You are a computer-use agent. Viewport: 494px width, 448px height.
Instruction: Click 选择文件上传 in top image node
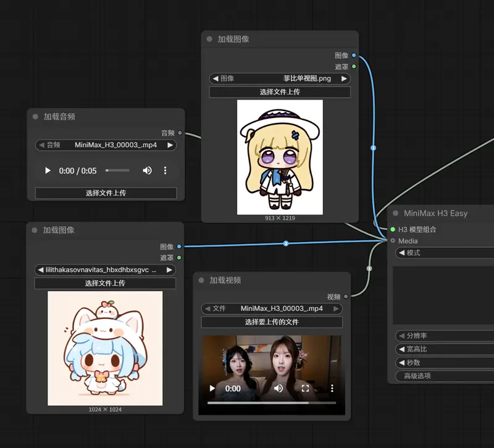click(x=280, y=92)
